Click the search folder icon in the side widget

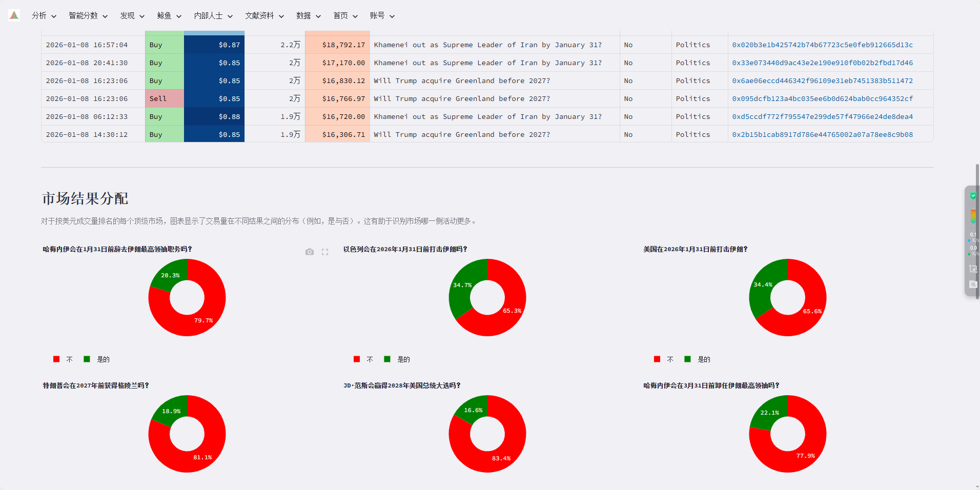(973, 284)
